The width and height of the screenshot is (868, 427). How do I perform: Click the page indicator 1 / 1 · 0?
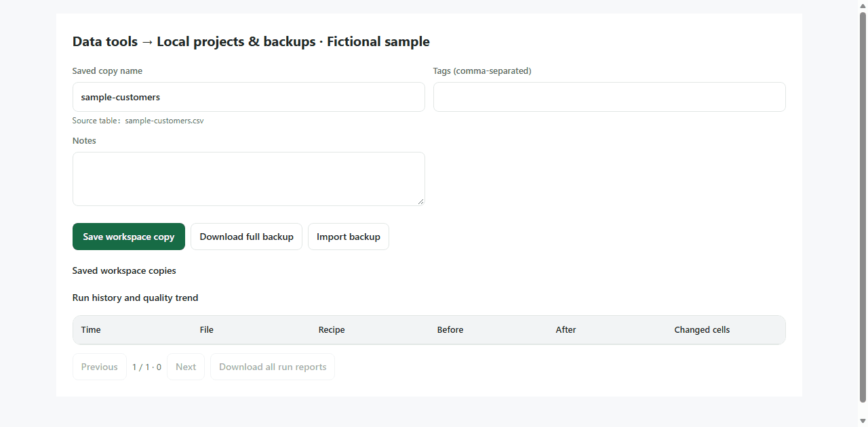click(x=146, y=367)
